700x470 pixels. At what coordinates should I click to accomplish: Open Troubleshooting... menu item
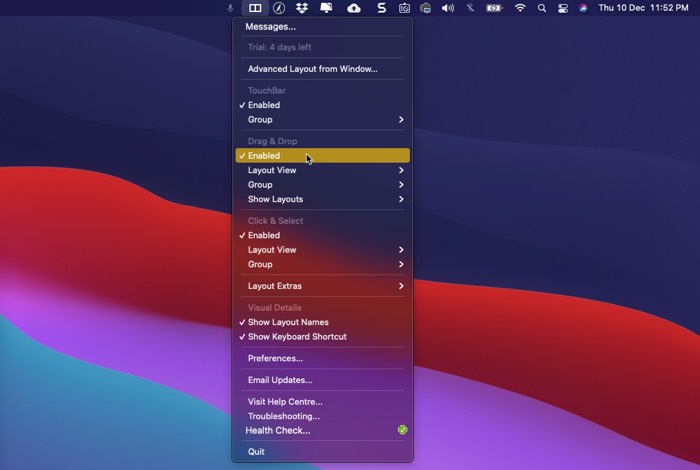322,416
